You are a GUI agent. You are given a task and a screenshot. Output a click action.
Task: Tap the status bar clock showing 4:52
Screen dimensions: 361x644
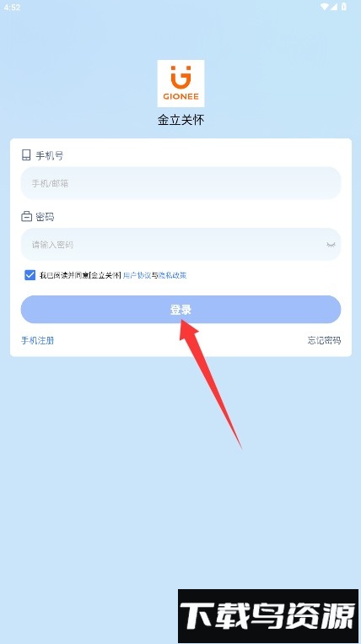[x=12, y=7]
